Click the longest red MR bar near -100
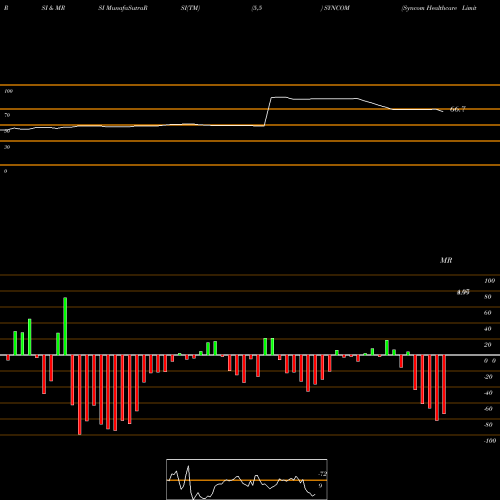The height and width of the screenshot is (500, 500). point(79,395)
